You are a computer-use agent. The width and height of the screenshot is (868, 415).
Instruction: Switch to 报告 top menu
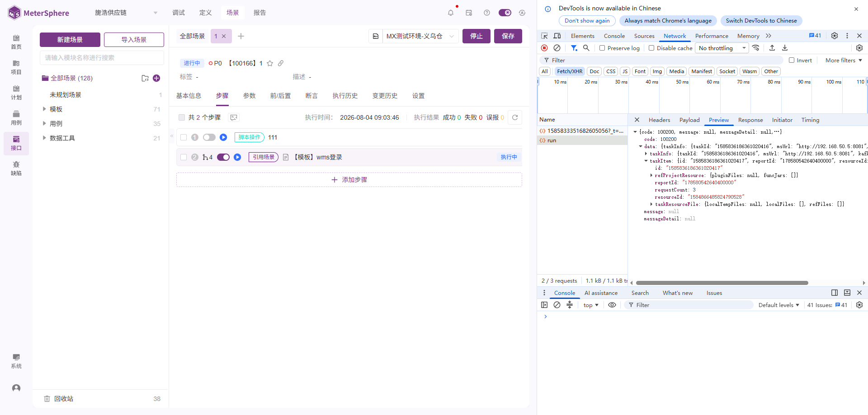(x=260, y=13)
